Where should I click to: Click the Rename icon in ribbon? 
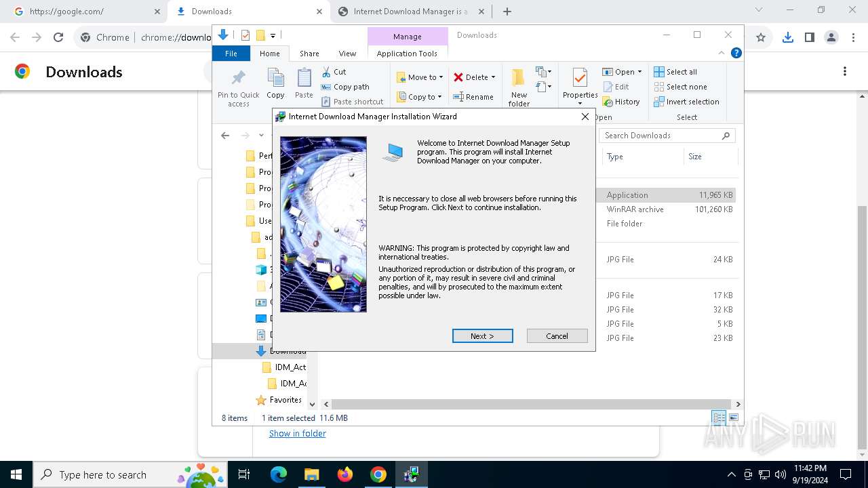(458, 97)
